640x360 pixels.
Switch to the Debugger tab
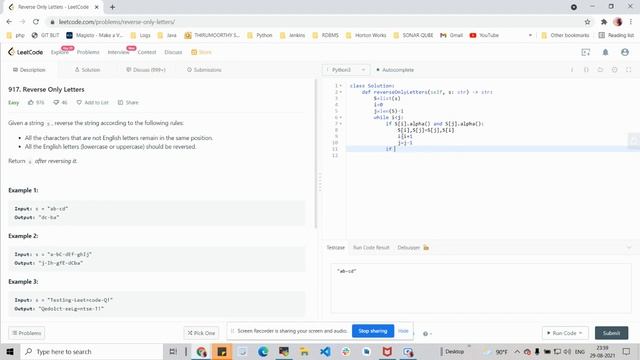click(x=413, y=247)
